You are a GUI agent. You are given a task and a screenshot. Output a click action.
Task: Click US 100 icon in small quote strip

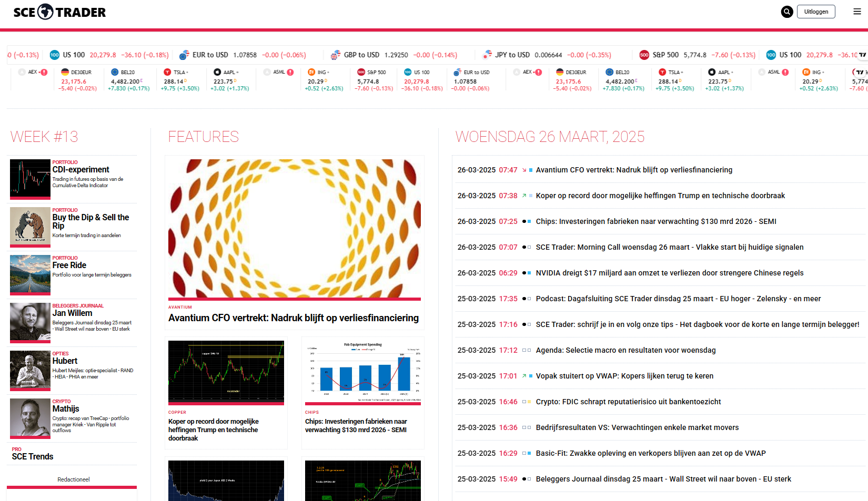coord(408,72)
